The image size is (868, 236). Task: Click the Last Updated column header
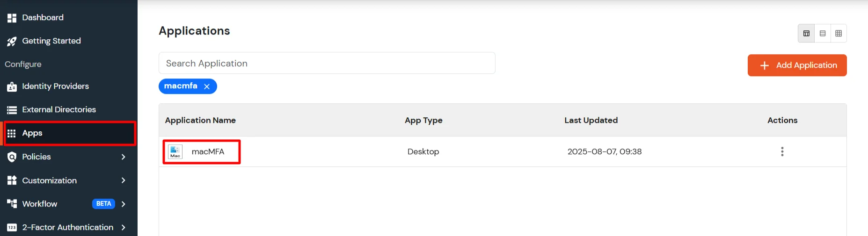click(591, 121)
